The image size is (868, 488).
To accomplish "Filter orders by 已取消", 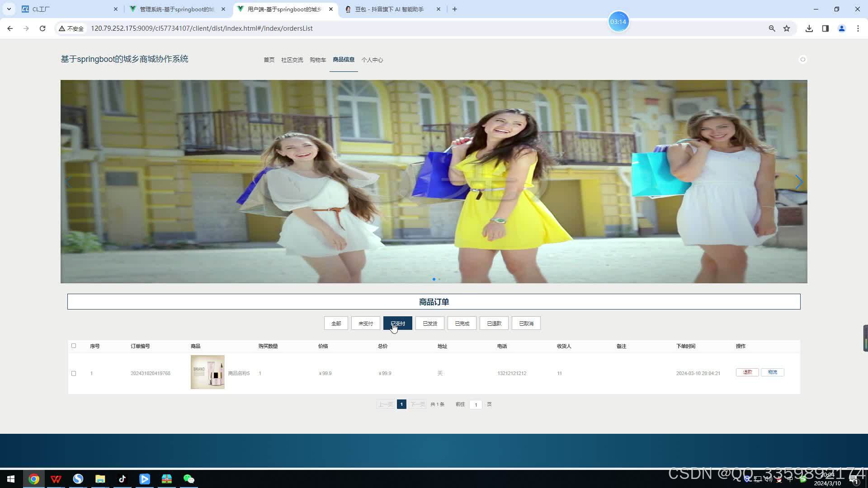I will point(526,324).
